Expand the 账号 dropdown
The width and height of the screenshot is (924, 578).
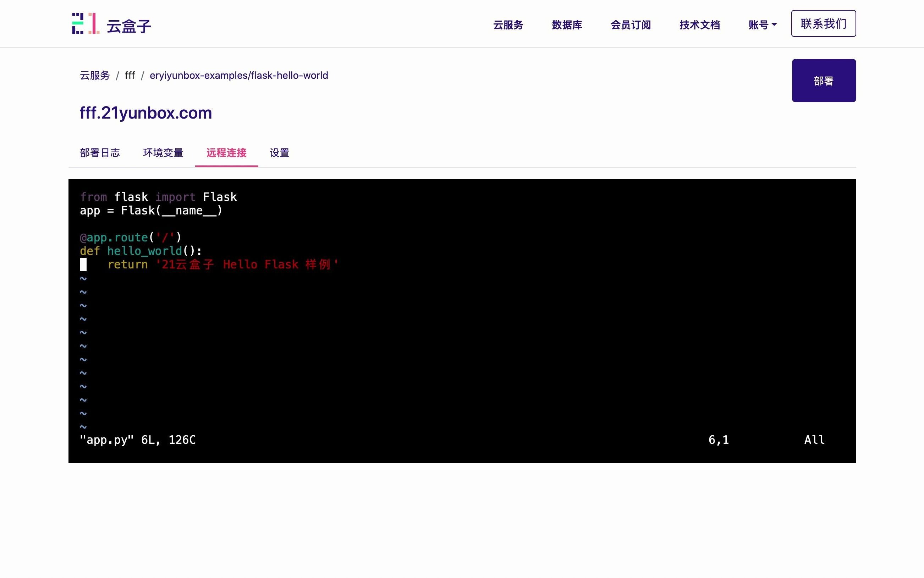(x=763, y=25)
